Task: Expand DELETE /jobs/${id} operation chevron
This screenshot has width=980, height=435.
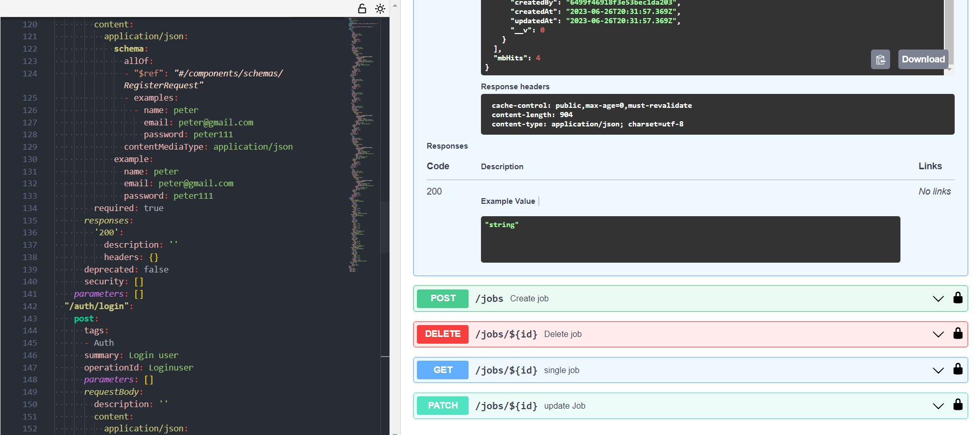Action: pyautogui.click(x=938, y=334)
